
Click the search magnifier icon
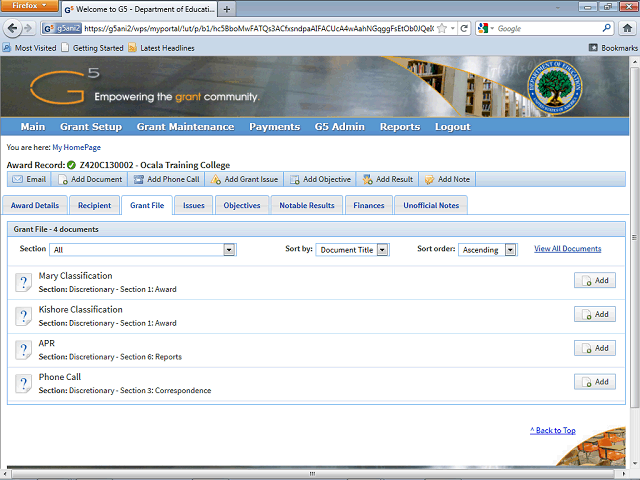(x=607, y=28)
